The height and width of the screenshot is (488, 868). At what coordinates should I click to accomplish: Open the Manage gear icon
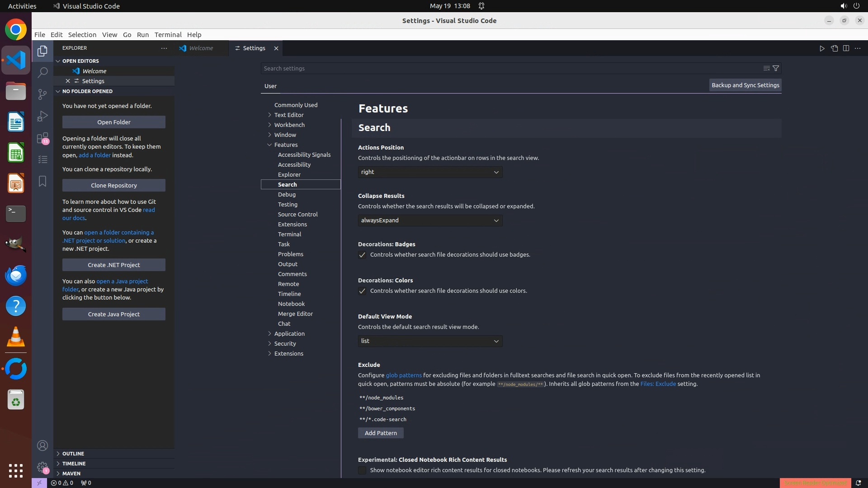click(x=42, y=467)
